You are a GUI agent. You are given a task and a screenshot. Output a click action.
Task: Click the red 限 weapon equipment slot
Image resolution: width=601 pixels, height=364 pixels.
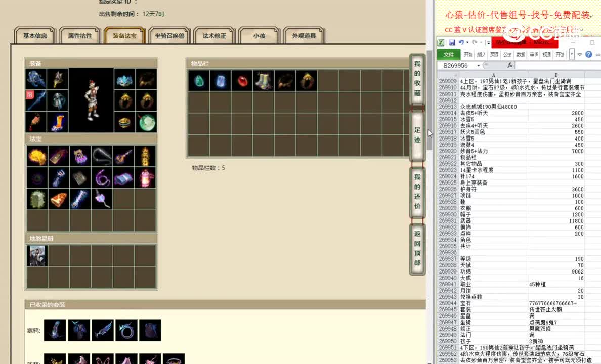click(x=36, y=101)
